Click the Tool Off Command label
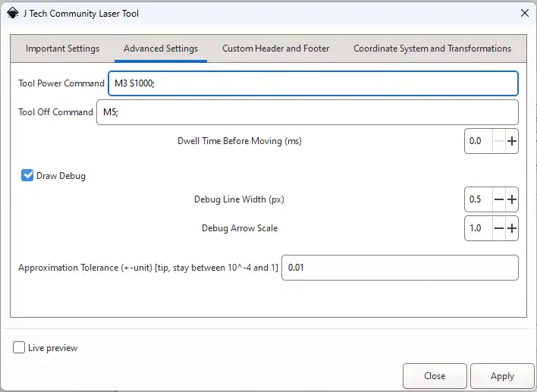This screenshot has width=537, height=392. [x=55, y=112]
